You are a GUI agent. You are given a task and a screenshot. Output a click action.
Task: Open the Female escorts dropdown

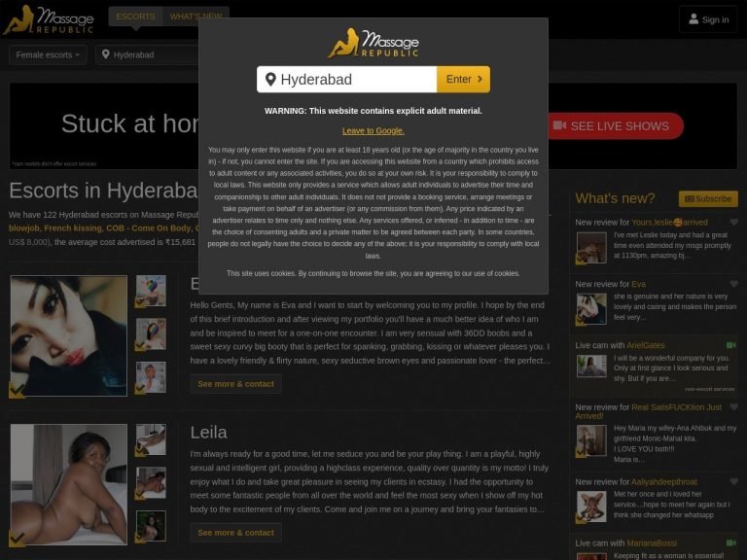tap(48, 55)
